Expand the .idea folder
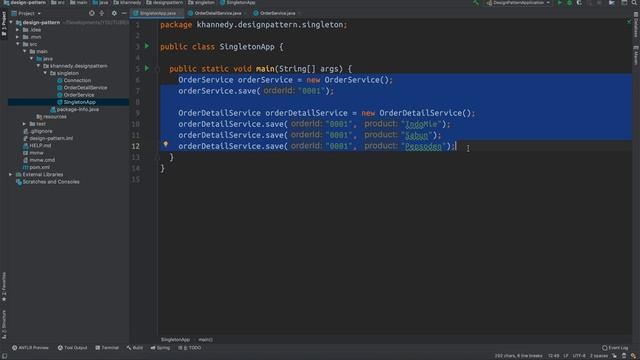This screenshot has height=360, width=640. coord(18,30)
